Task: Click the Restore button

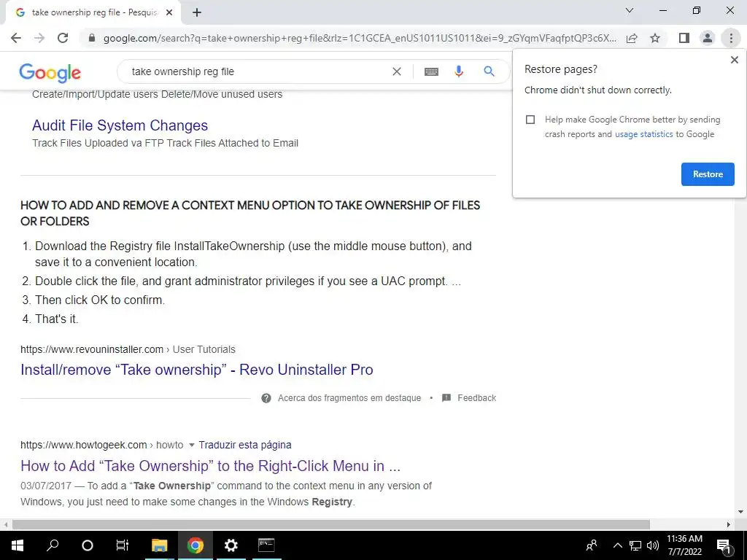Action: (708, 174)
